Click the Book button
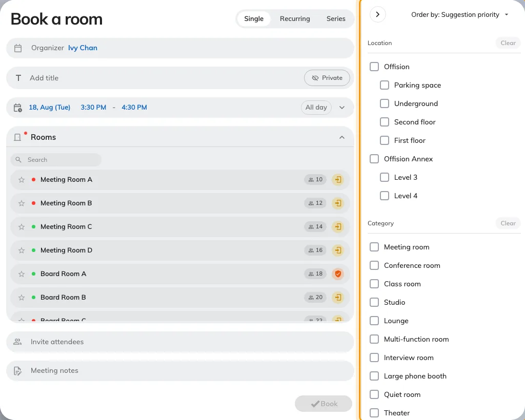525x420 pixels. coord(324,404)
